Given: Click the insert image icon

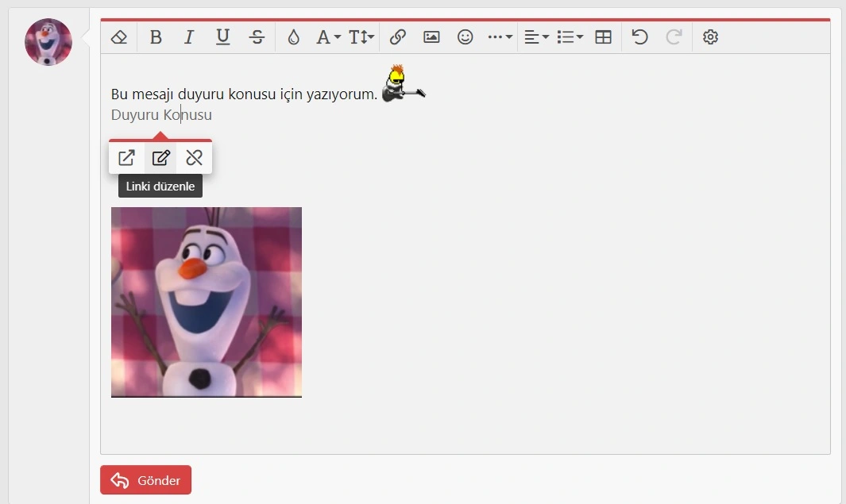Looking at the screenshot, I should (431, 37).
